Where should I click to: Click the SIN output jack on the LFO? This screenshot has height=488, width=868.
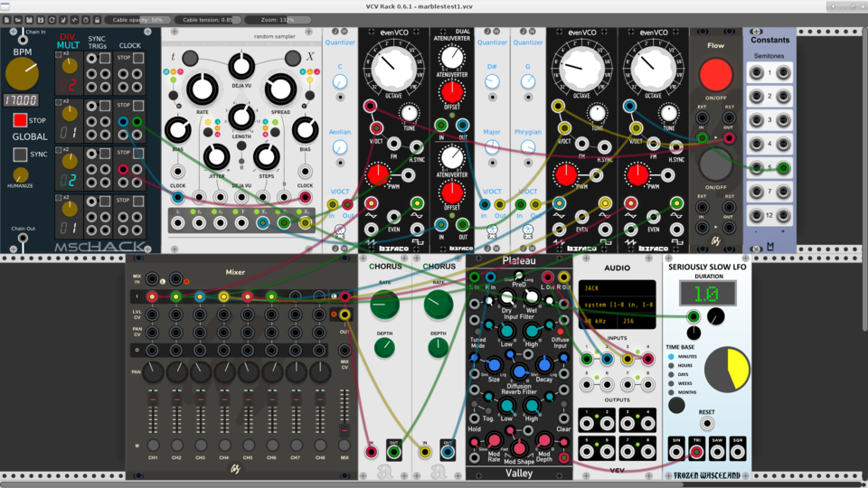tap(676, 452)
